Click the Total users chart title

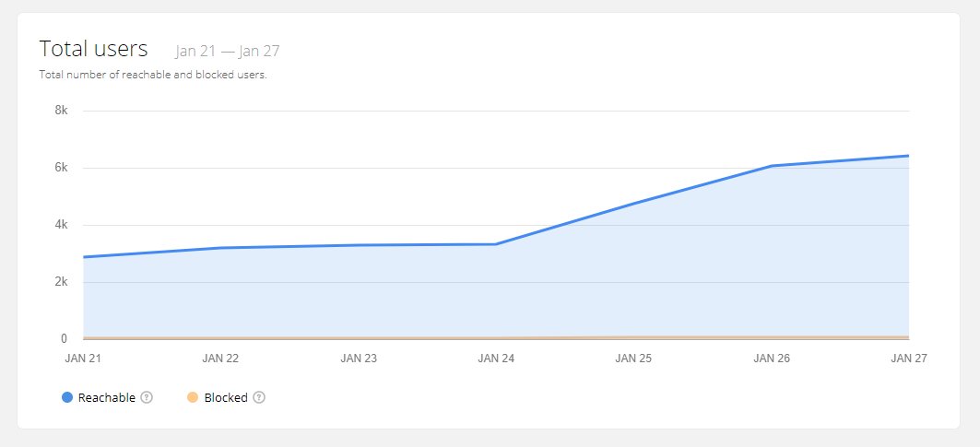pyautogui.click(x=93, y=48)
